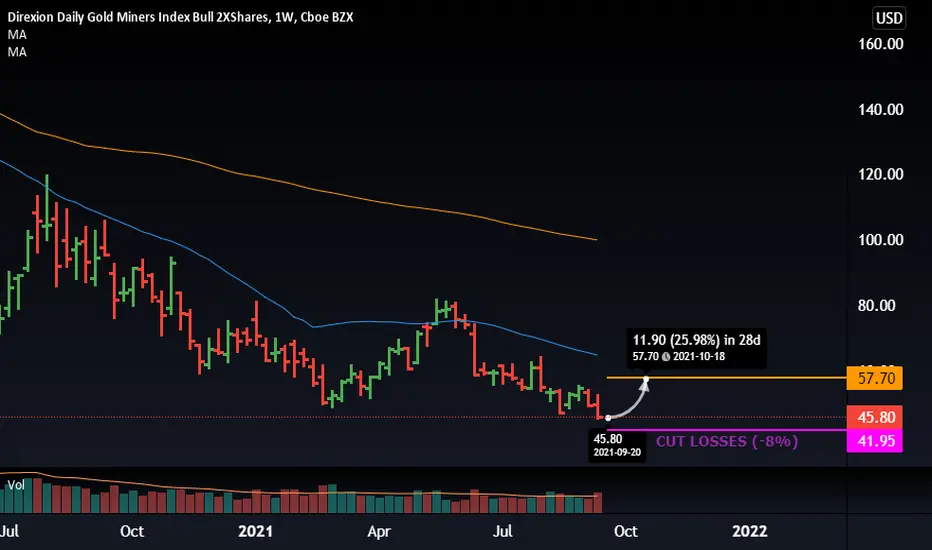Click the 140.00 price axis value
932x550 pixels.
pos(880,109)
